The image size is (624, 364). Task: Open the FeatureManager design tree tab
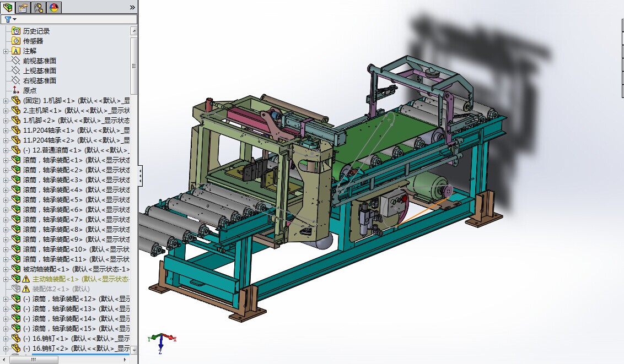coord(8,7)
